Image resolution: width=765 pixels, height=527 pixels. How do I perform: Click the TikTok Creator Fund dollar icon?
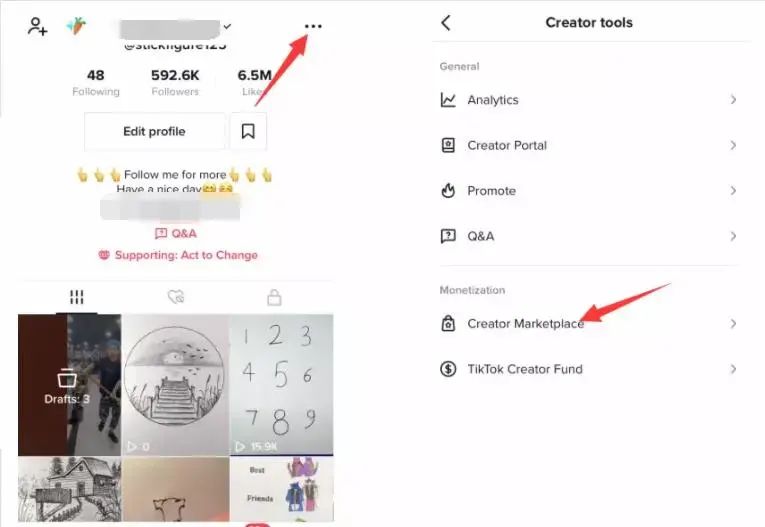448,369
